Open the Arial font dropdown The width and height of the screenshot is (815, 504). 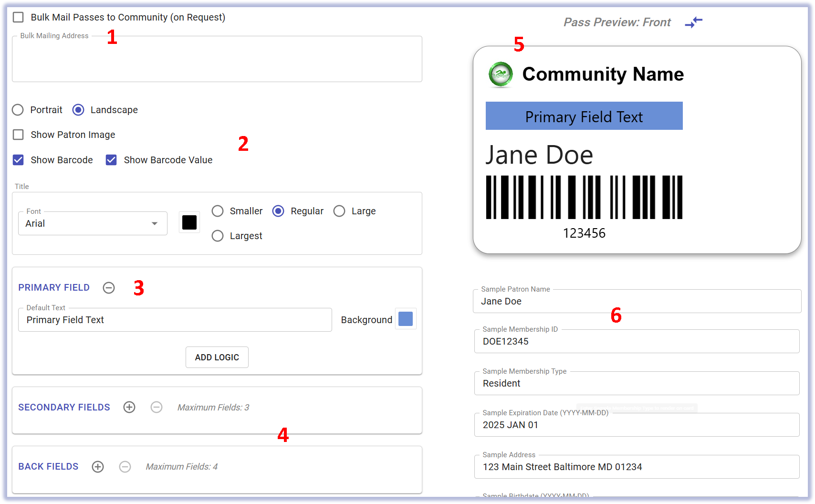click(93, 223)
